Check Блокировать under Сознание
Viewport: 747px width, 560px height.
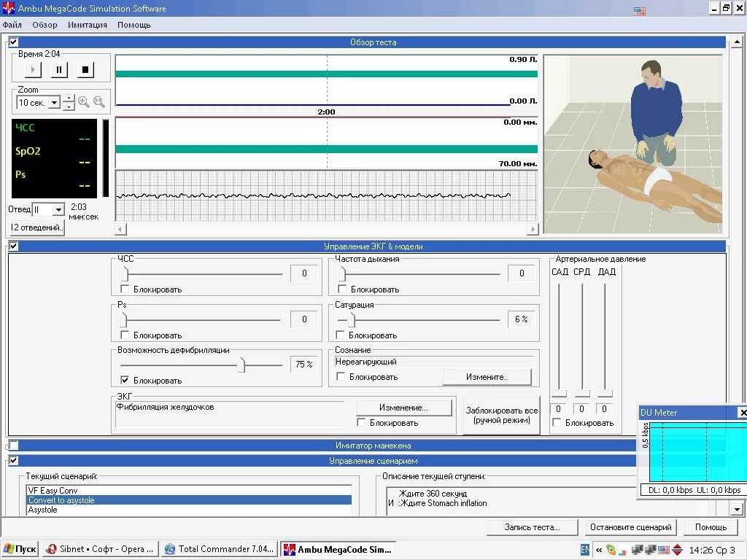341,377
